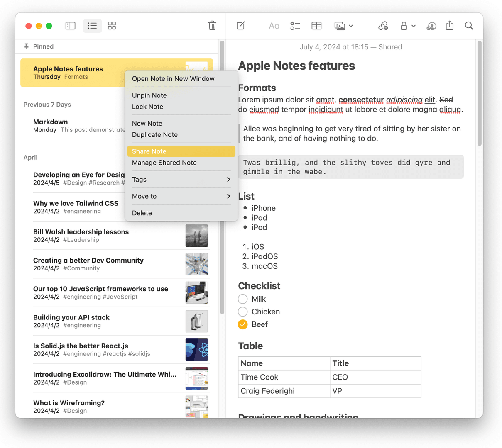502x448 pixels.
Task: Click the trash delete icon
Action: pos(212,26)
